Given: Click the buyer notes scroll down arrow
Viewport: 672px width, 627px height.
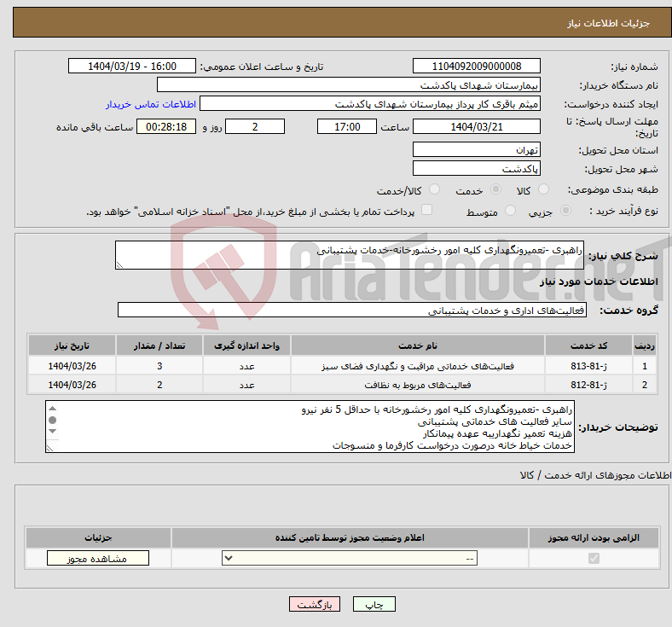Looking at the screenshot, I should [x=52, y=431].
